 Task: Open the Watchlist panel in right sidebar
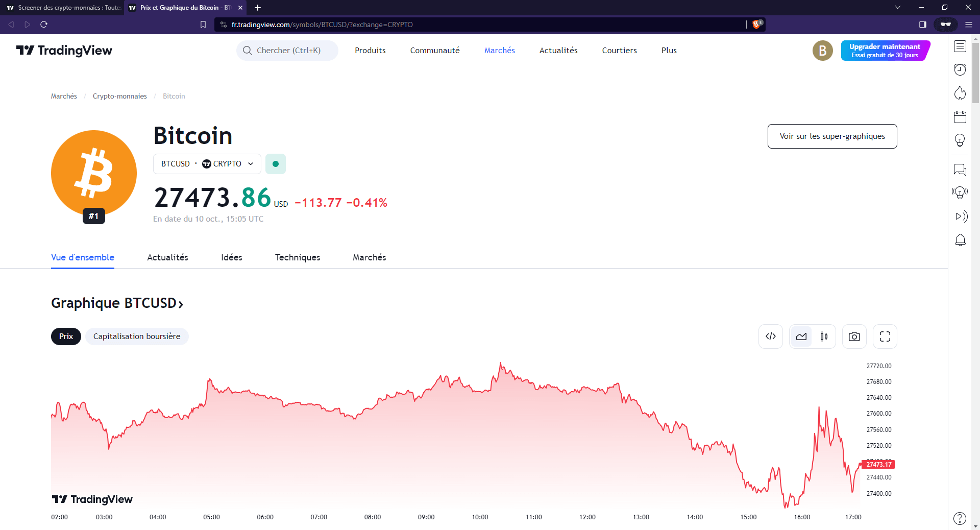coord(960,46)
